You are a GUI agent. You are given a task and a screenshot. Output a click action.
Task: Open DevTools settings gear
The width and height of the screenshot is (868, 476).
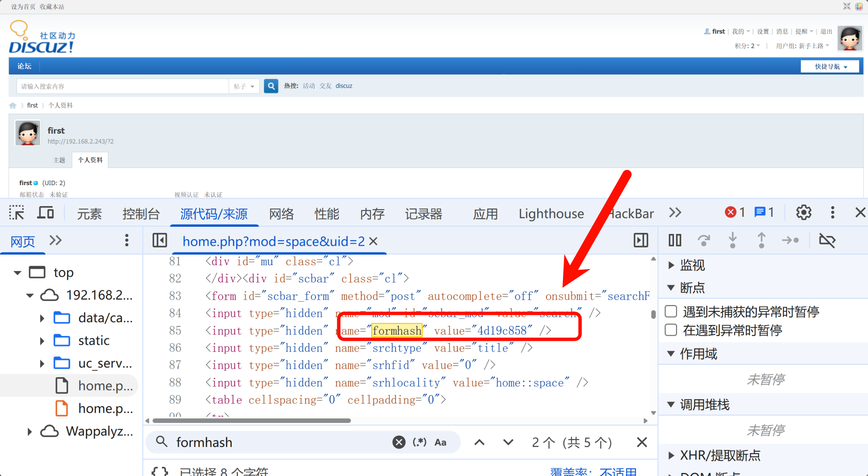(x=803, y=213)
